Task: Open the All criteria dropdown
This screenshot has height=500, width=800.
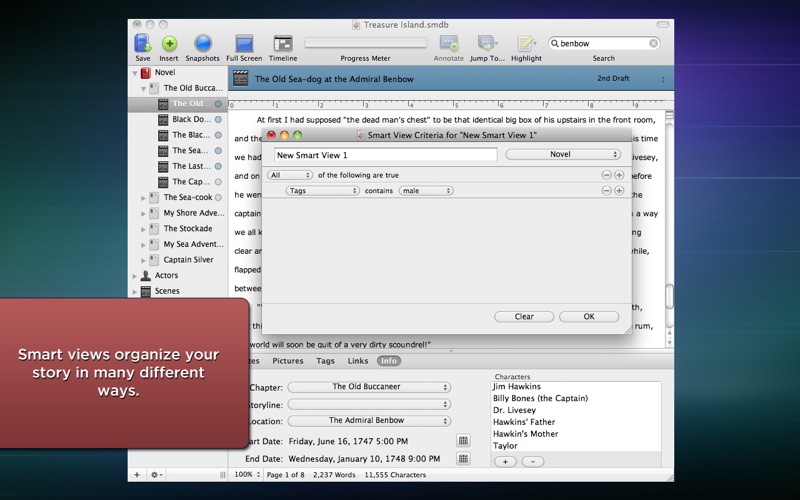Action: [x=289, y=175]
